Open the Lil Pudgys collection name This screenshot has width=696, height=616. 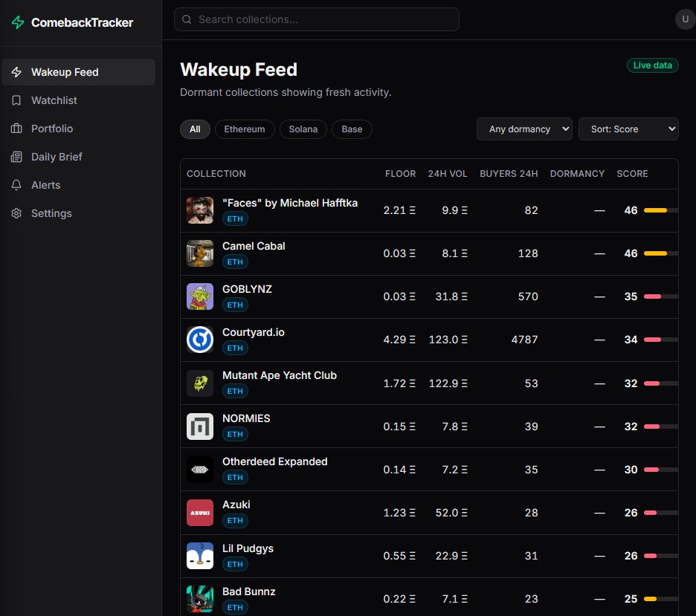pyautogui.click(x=248, y=548)
